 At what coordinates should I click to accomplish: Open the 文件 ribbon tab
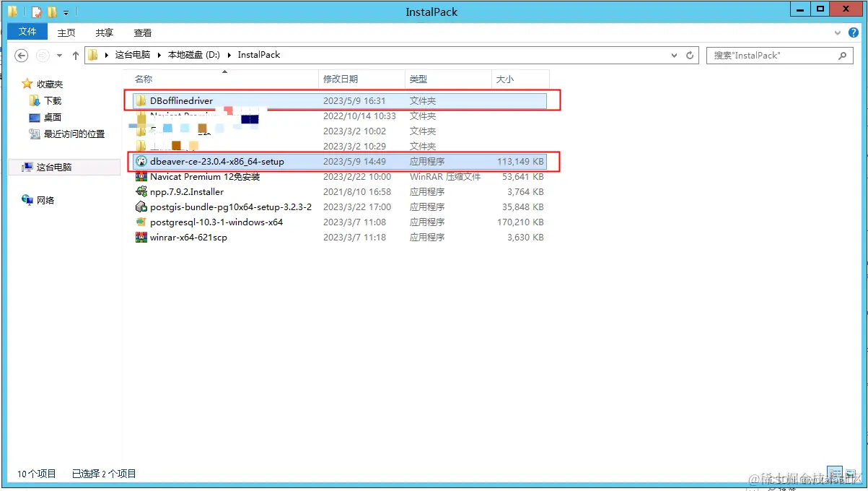point(27,32)
